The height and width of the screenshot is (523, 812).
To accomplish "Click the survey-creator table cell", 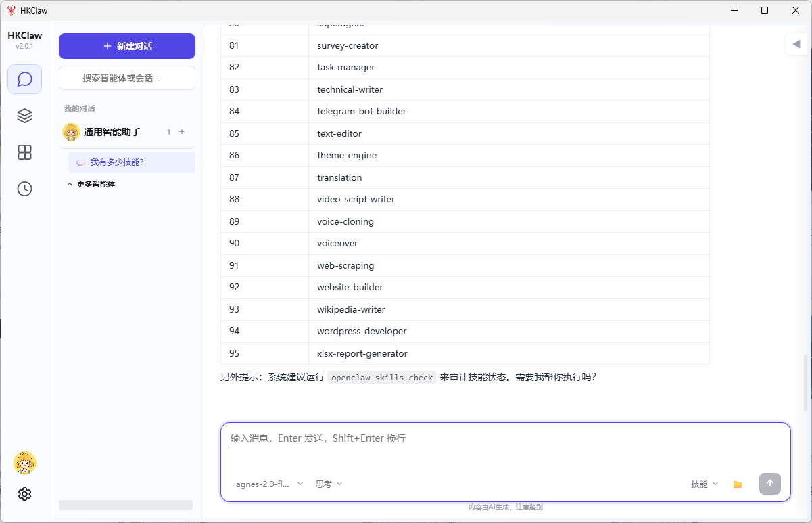I will 509,45.
